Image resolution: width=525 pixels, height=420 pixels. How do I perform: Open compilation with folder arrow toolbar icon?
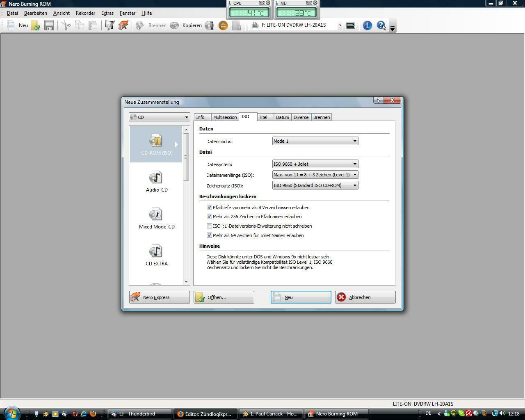(36, 25)
